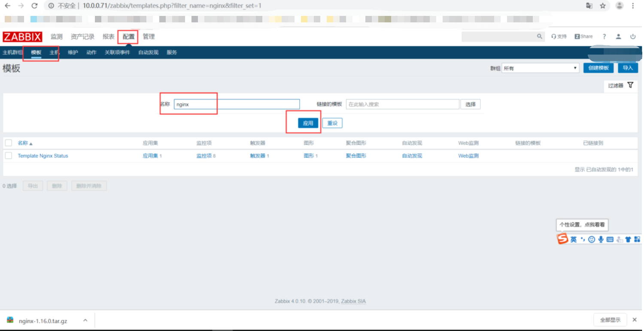Viewport: 644px width, 331px height.
Task: Open the 聚合图形 link in the Nginx row
Action: pos(356,156)
